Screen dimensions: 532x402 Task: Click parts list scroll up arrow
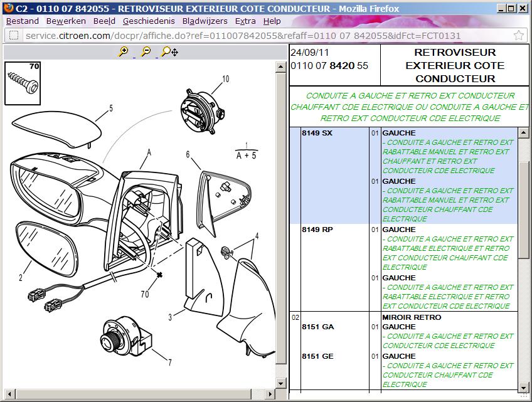pos(523,132)
